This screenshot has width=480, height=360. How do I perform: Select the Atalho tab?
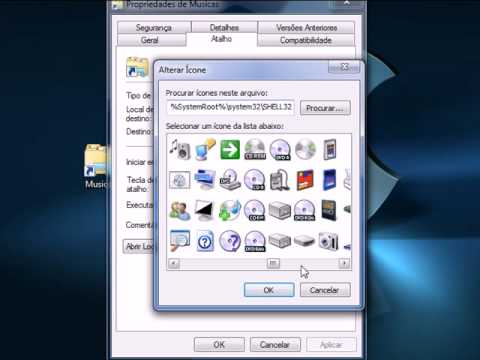tap(221, 39)
